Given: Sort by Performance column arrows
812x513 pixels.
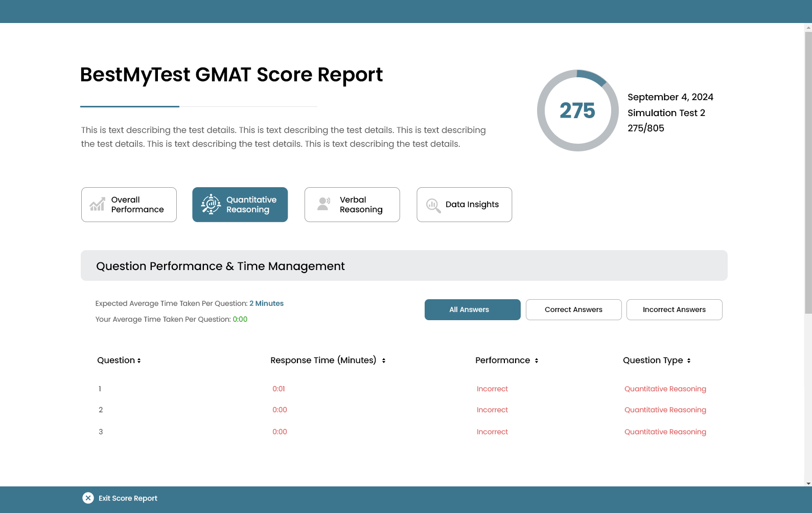Looking at the screenshot, I should point(537,361).
